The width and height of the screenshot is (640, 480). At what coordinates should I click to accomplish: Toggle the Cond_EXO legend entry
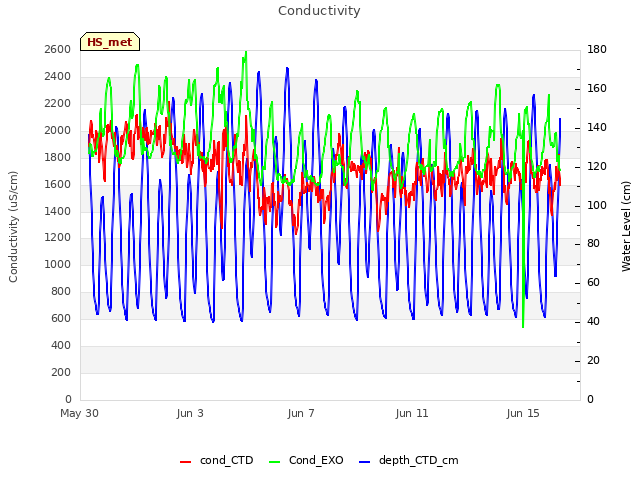[x=306, y=460]
